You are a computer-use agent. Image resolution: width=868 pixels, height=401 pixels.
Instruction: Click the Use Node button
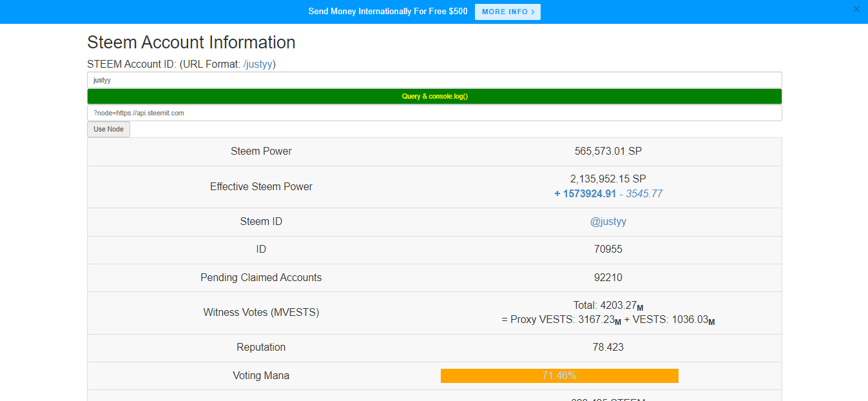click(x=108, y=129)
